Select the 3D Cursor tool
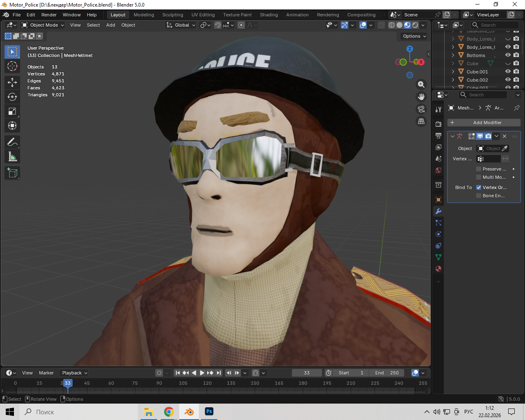 point(12,66)
